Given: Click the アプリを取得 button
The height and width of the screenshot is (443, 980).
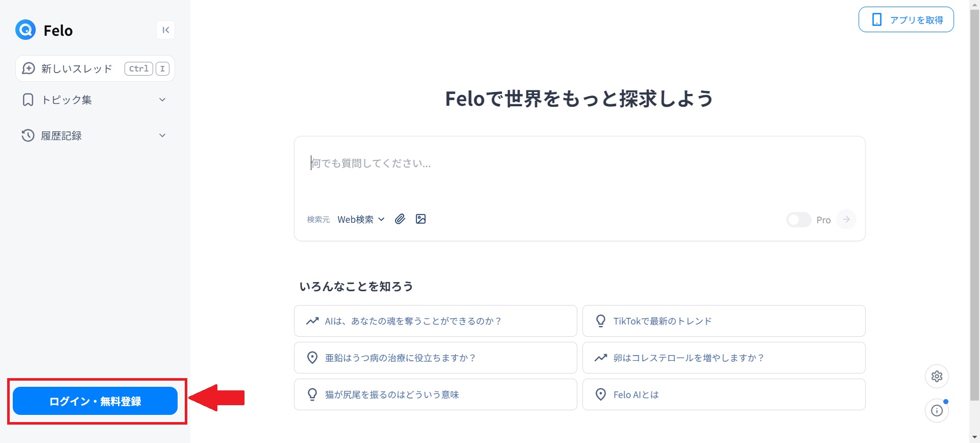Looking at the screenshot, I should pyautogui.click(x=906, y=19).
